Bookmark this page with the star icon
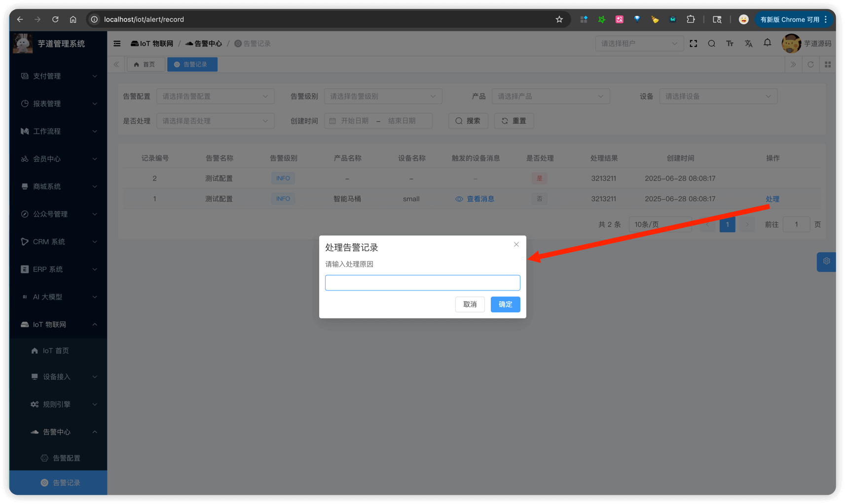This screenshot has height=504, width=845. pyautogui.click(x=559, y=19)
